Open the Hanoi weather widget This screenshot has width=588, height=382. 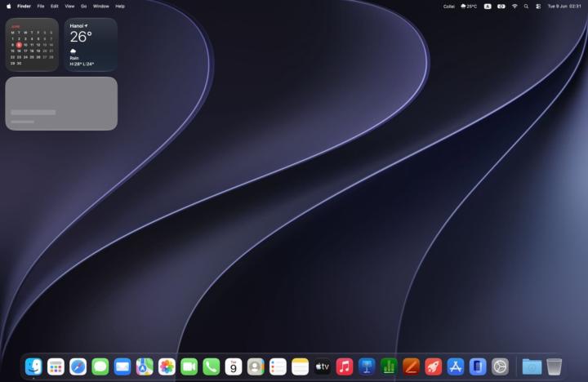(91, 45)
